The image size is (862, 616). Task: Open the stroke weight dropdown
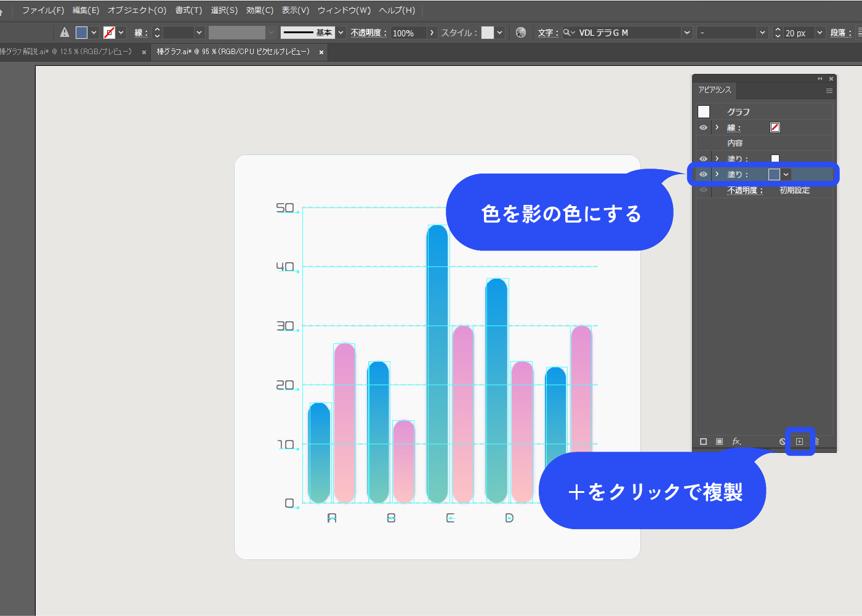pos(199,33)
